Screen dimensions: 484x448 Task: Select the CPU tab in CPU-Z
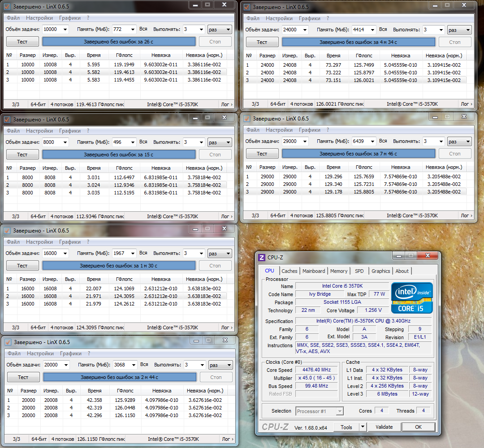269,270
